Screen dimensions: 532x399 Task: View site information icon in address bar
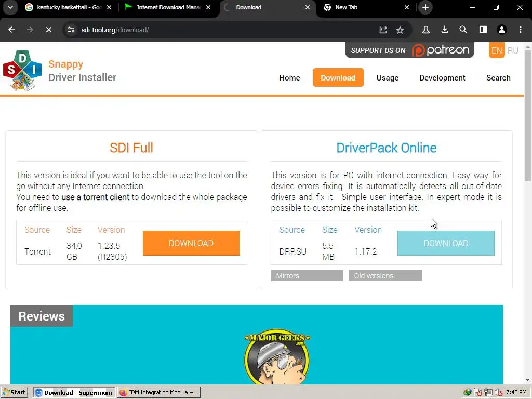71,30
